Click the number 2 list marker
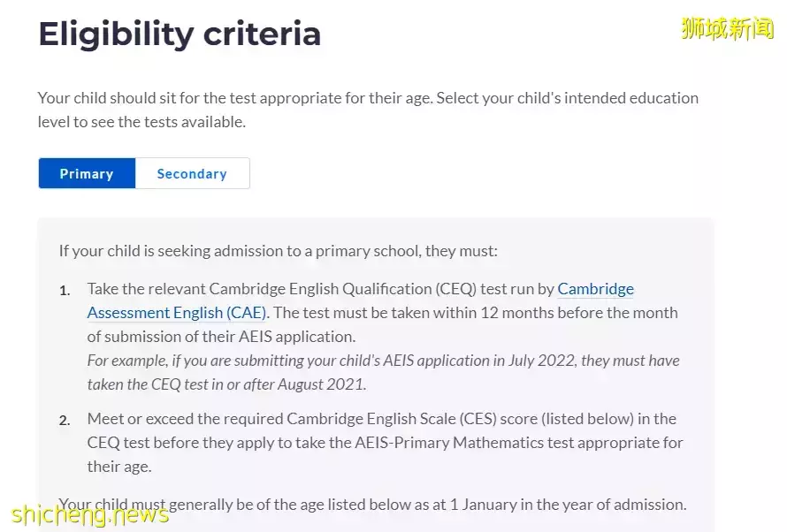The image size is (787, 532). coord(64,420)
